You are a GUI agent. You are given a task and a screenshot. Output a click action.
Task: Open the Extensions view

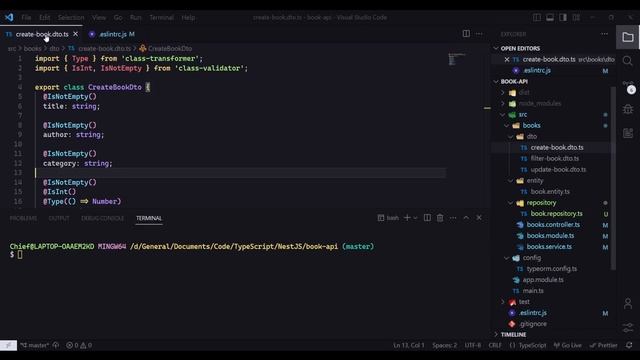click(628, 133)
